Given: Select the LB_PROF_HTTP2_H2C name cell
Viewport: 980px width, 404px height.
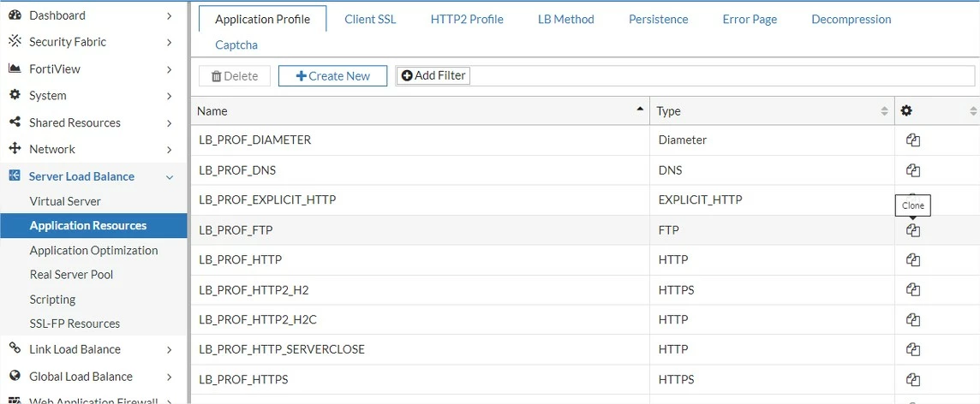Looking at the screenshot, I should [x=420, y=320].
